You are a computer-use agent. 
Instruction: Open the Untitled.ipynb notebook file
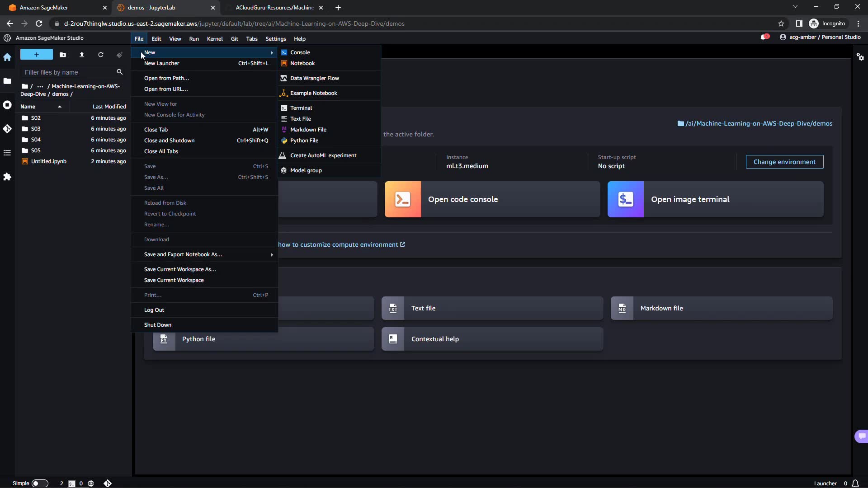pyautogui.click(x=49, y=161)
